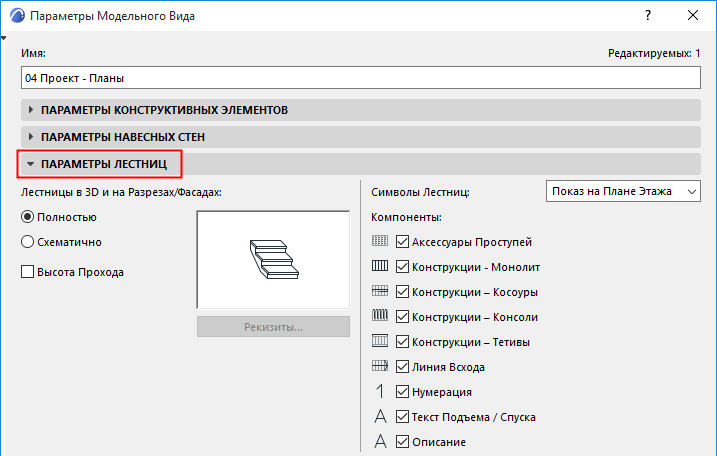Click the Stringers structure symbol icon
Image resolution: width=717 pixels, height=456 pixels.
[x=379, y=292]
